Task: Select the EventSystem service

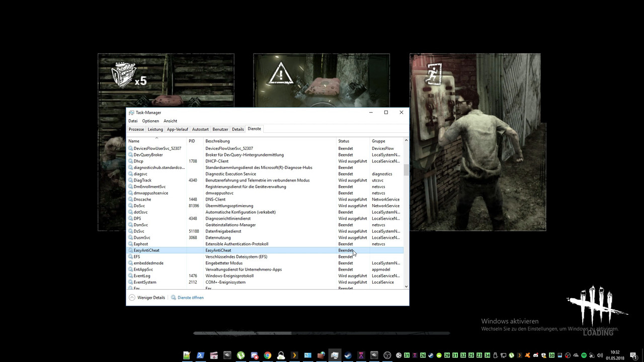Action: (x=265, y=282)
